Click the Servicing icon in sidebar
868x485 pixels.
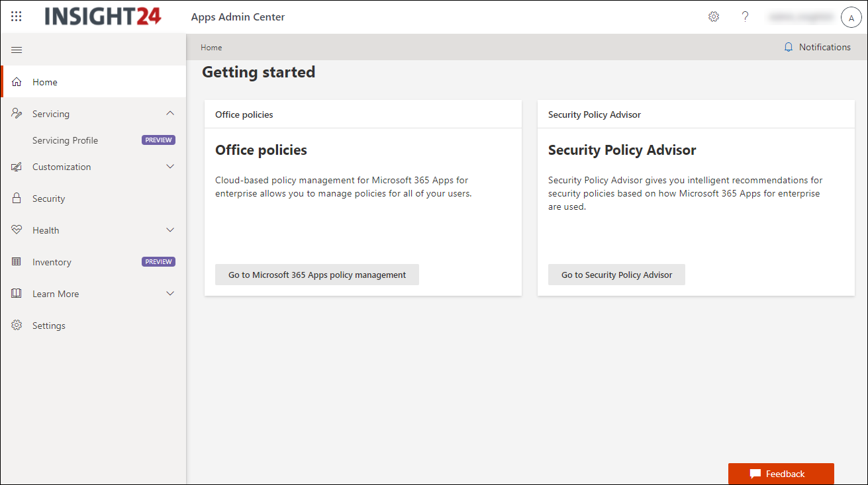click(17, 114)
